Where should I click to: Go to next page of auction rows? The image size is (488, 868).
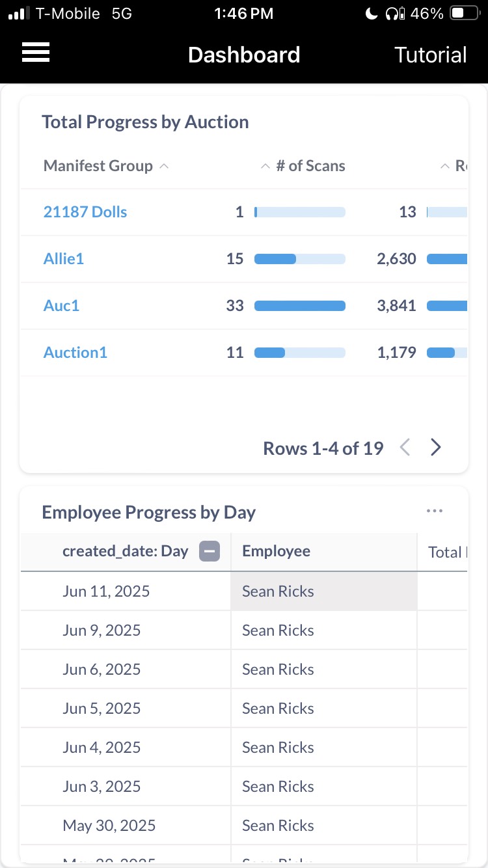coord(436,448)
